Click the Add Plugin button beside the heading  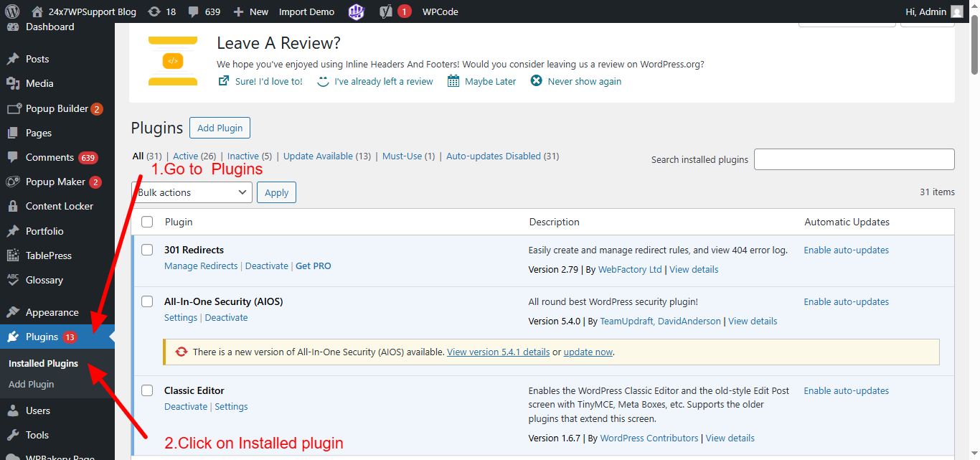tap(220, 128)
